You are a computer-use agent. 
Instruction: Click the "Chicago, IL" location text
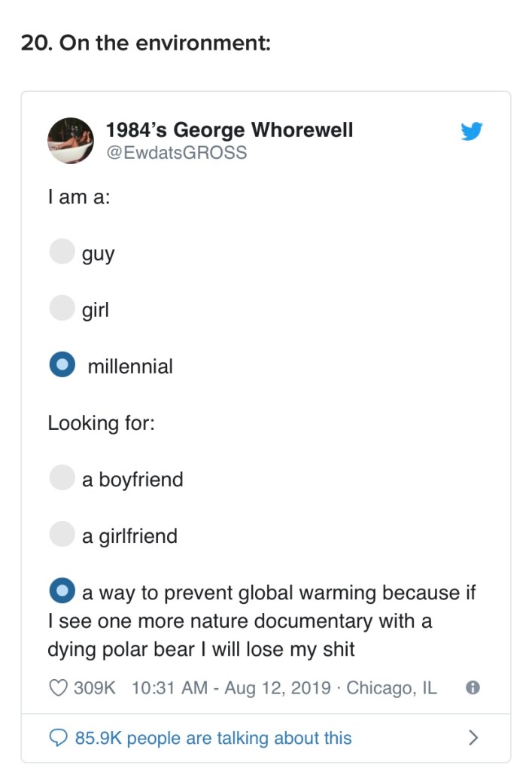tap(391, 687)
